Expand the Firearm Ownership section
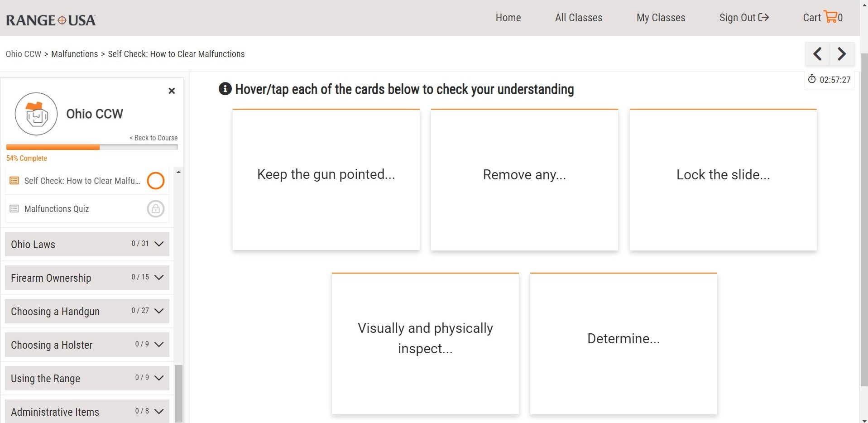868x423 pixels. click(x=158, y=278)
